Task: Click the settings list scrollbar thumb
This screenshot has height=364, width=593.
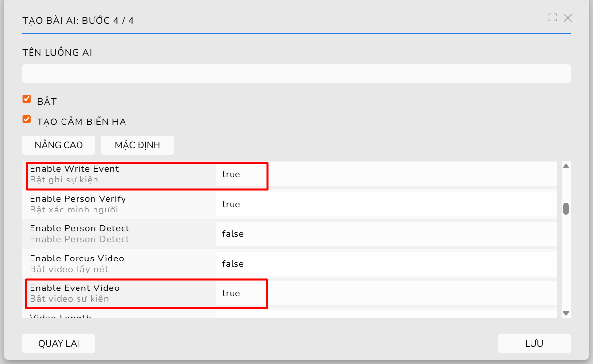Action: tap(565, 209)
